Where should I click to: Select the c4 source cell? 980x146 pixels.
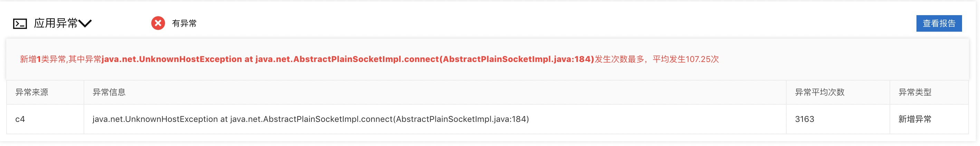pos(20,119)
